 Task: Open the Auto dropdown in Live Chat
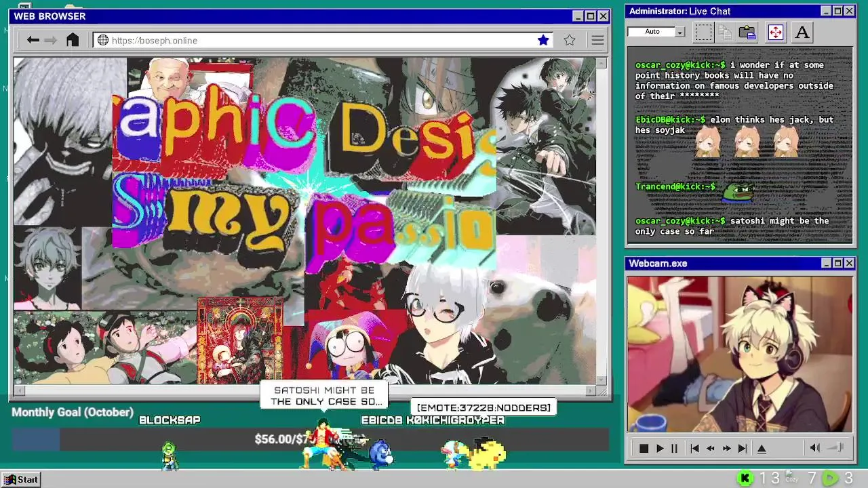pos(680,32)
